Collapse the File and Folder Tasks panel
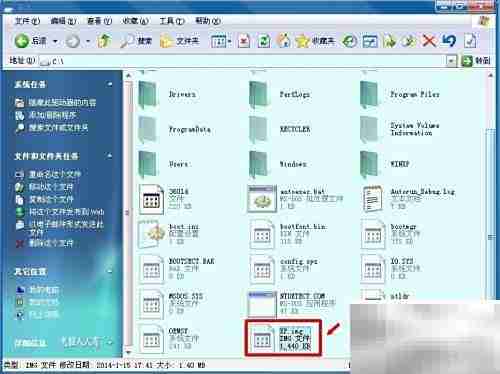This screenshot has width=500, height=374. click(x=110, y=156)
